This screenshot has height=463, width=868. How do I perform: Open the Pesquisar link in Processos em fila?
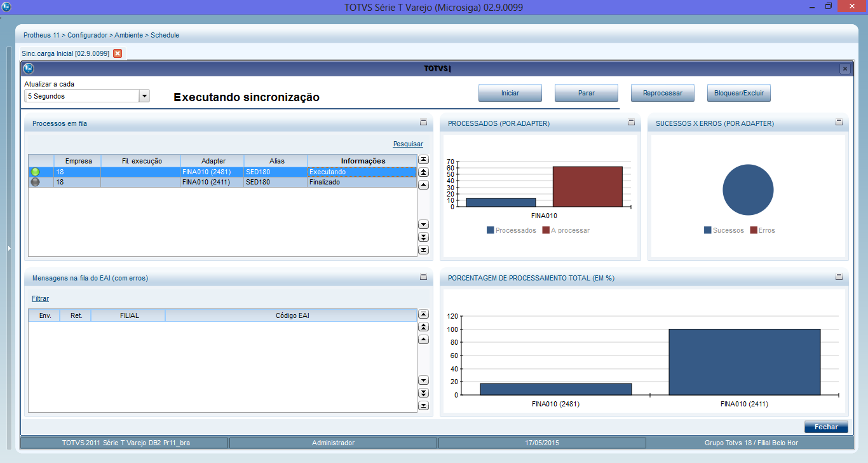pos(408,144)
